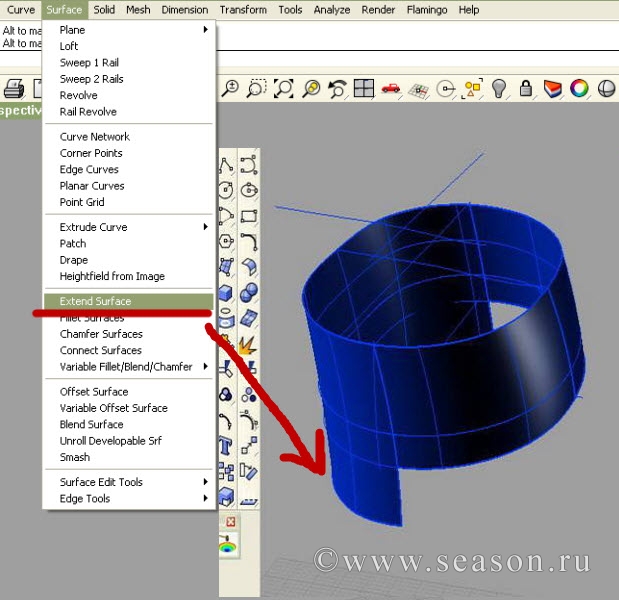Expand the Extrude Curve submenu

[x=130, y=227]
